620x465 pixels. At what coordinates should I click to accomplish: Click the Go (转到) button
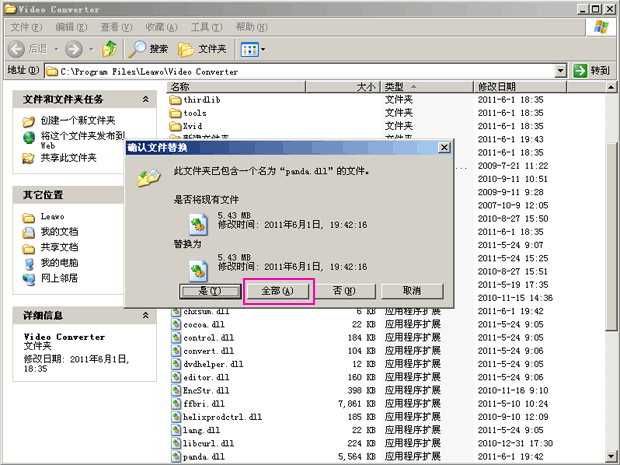(x=592, y=71)
